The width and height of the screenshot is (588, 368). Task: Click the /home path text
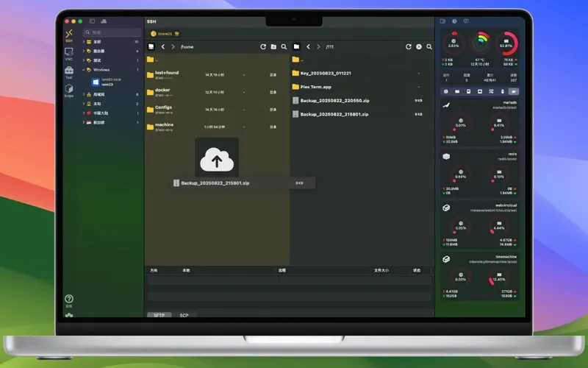187,47
